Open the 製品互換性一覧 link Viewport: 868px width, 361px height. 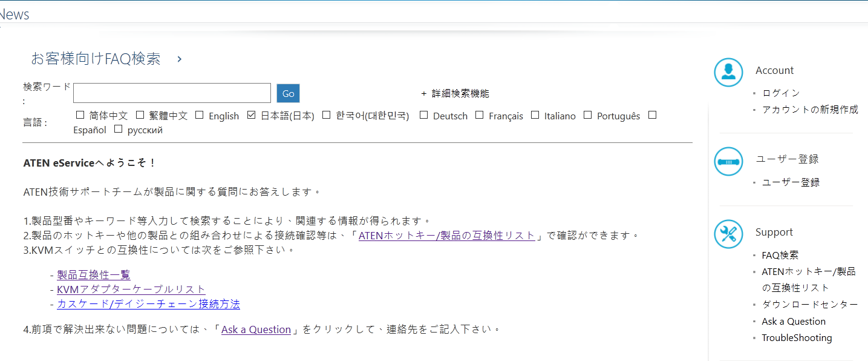[94, 275]
